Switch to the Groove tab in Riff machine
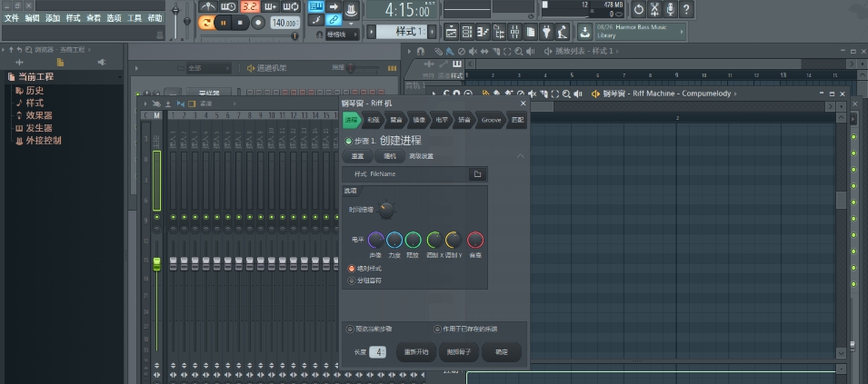The width and height of the screenshot is (868, 384). tap(491, 120)
